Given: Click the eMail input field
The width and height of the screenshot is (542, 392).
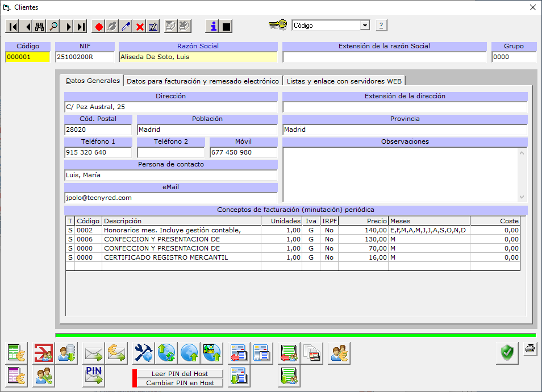Looking at the screenshot, I should coord(170,198).
